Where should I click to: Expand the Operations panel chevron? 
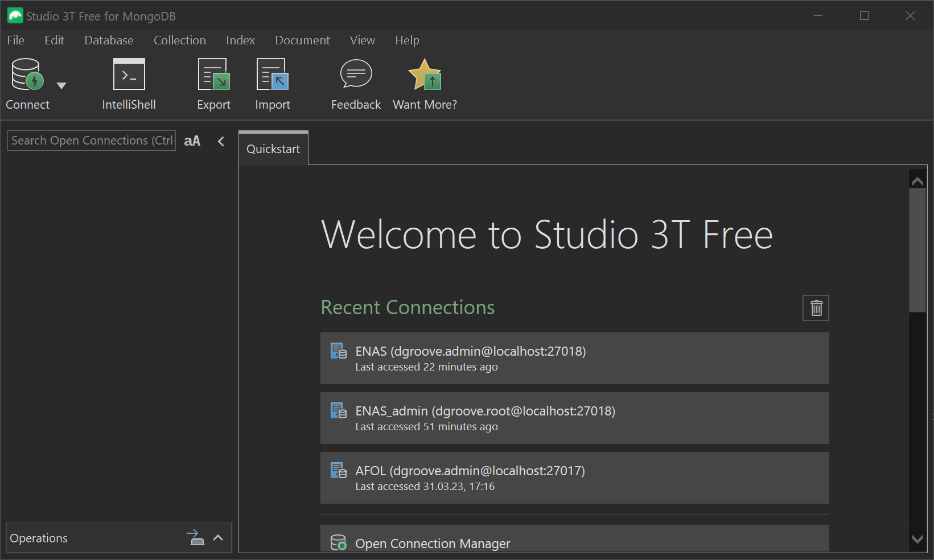pyautogui.click(x=218, y=538)
